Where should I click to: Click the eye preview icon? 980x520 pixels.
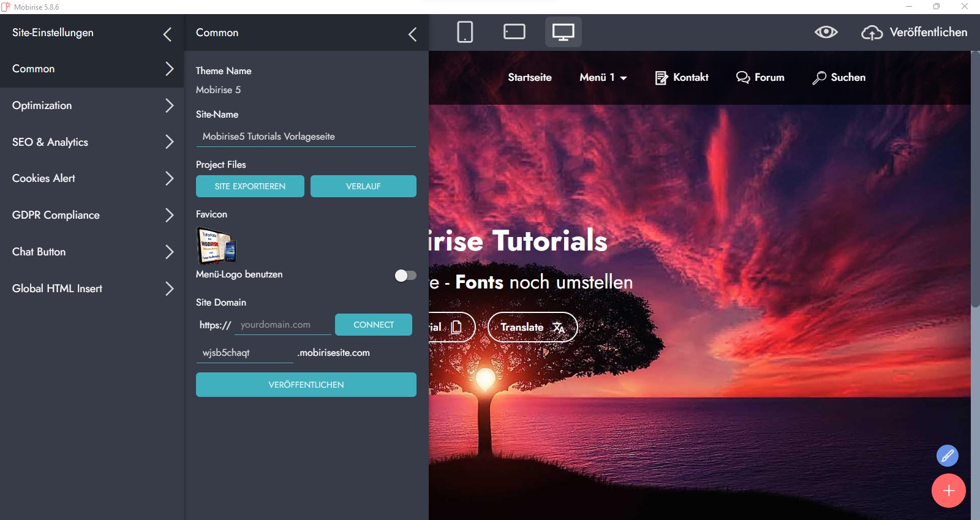[826, 32]
